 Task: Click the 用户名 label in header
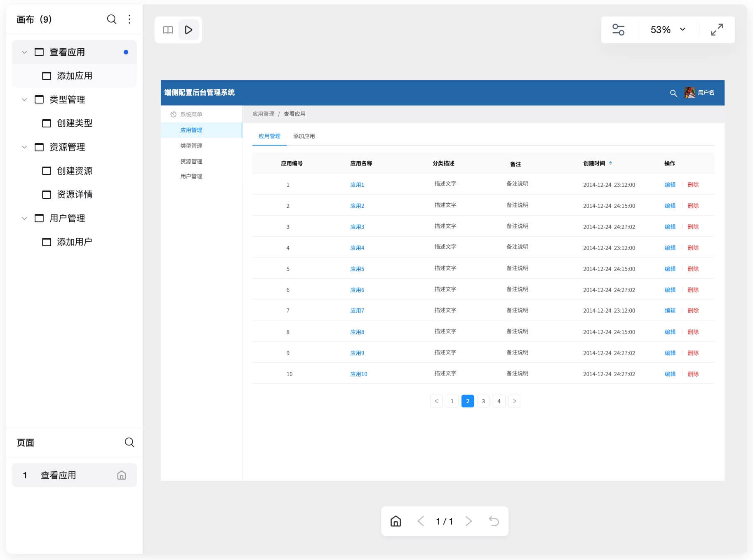pyautogui.click(x=706, y=93)
